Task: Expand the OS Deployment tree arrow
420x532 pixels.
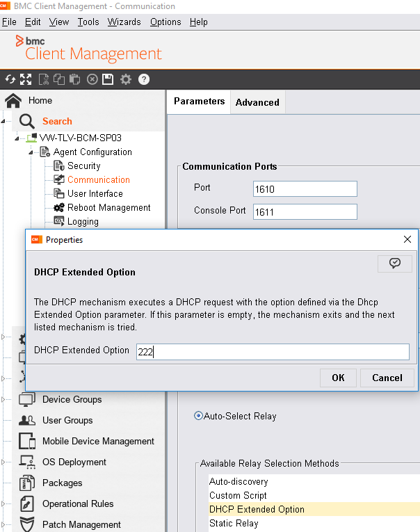Action: pyautogui.click(x=3, y=462)
